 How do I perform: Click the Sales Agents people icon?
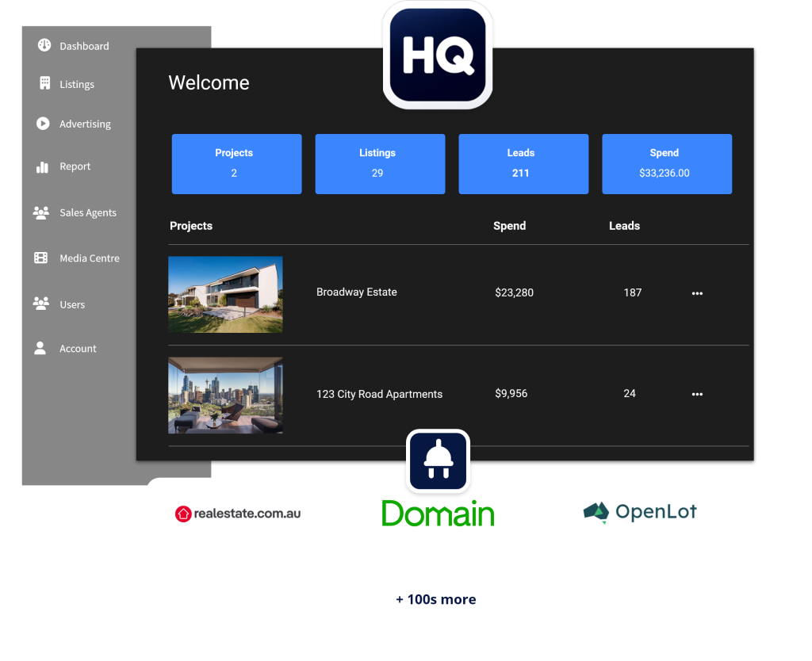(x=41, y=212)
